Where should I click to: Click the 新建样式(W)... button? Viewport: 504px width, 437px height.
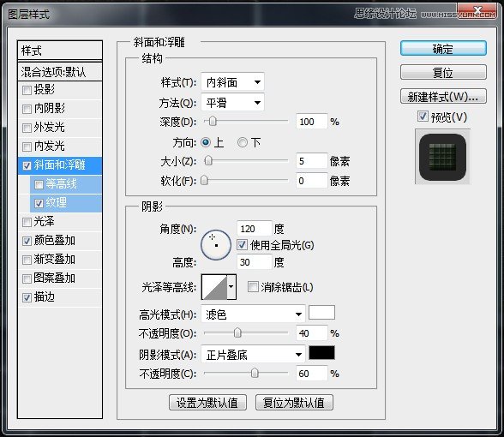click(x=443, y=96)
